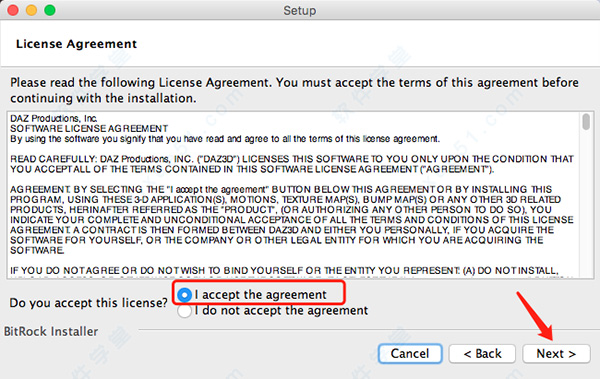The height and width of the screenshot is (379, 600).
Task: Zoom the Setup window with green button
Action: 50,10
